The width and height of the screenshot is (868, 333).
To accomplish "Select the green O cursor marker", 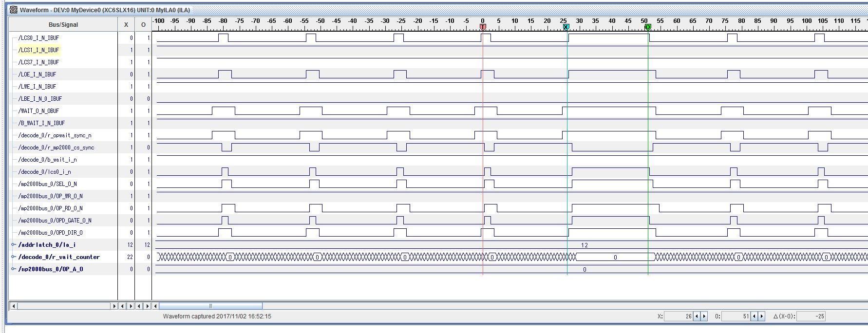I will pos(648,27).
